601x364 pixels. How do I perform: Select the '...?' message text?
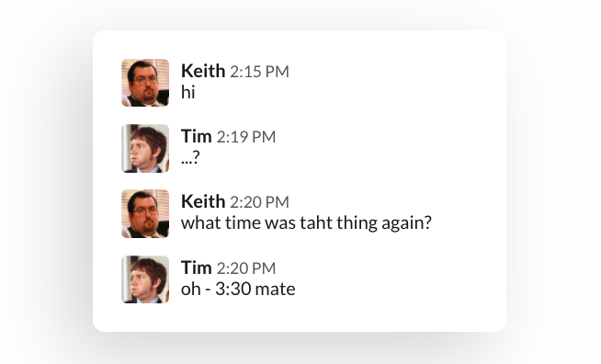click(x=190, y=158)
